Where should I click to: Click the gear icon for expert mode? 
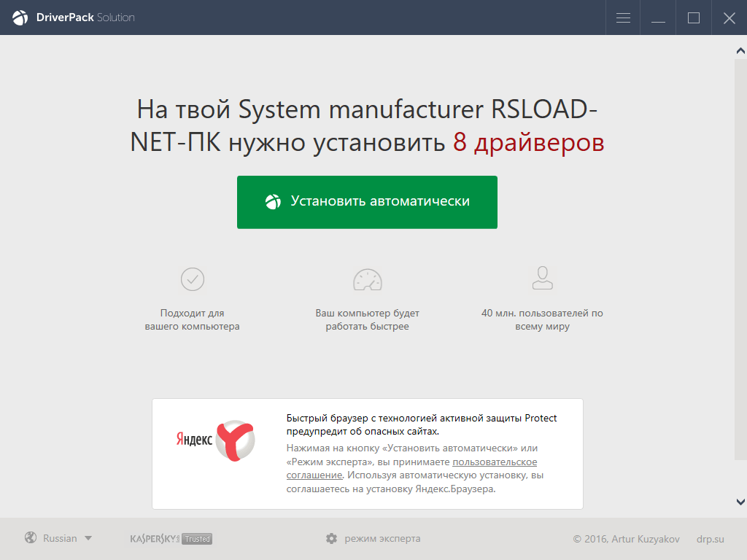(x=332, y=539)
